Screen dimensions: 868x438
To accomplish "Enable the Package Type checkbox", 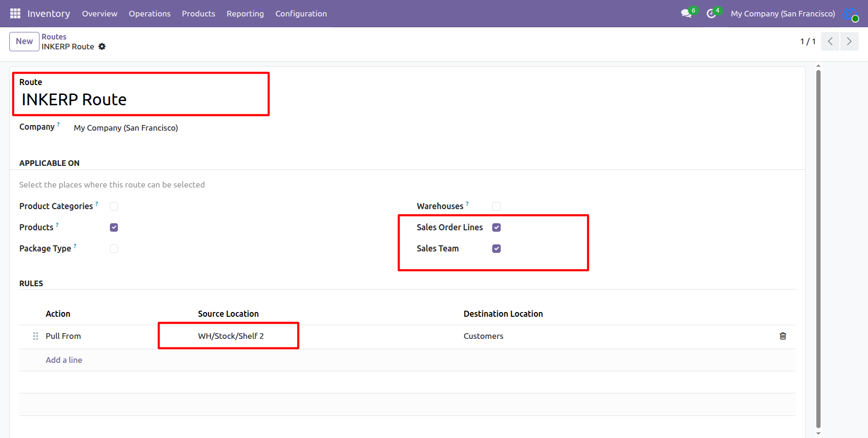I will [x=114, y=249].
